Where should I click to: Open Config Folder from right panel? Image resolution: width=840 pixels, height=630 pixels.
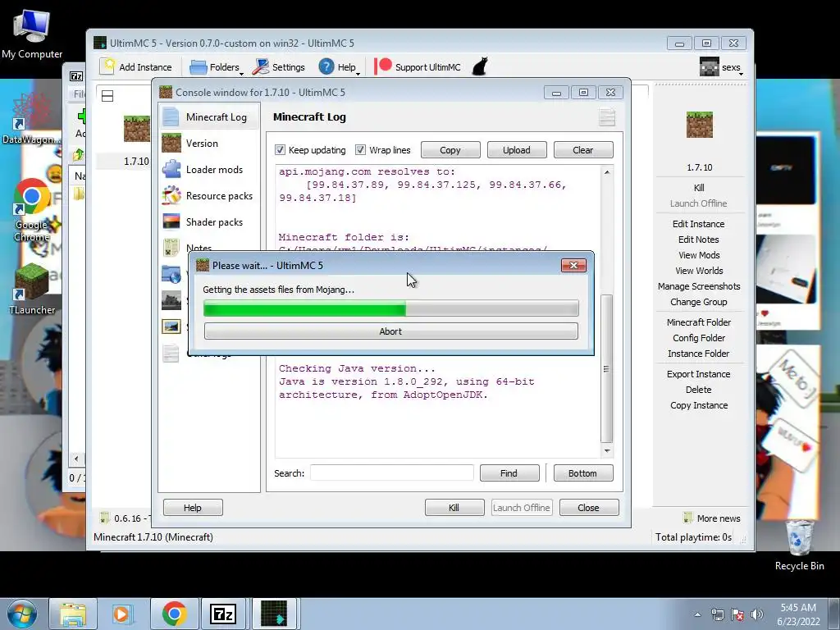[699, 337]
